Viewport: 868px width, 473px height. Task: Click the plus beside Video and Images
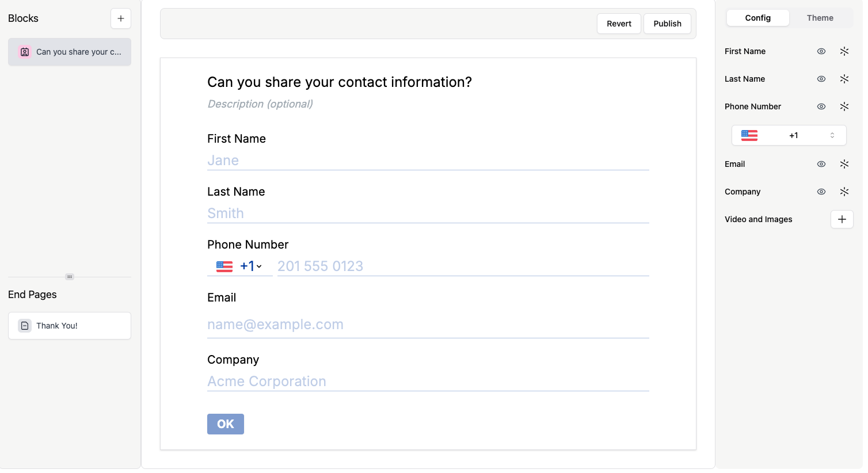[842, 219]
